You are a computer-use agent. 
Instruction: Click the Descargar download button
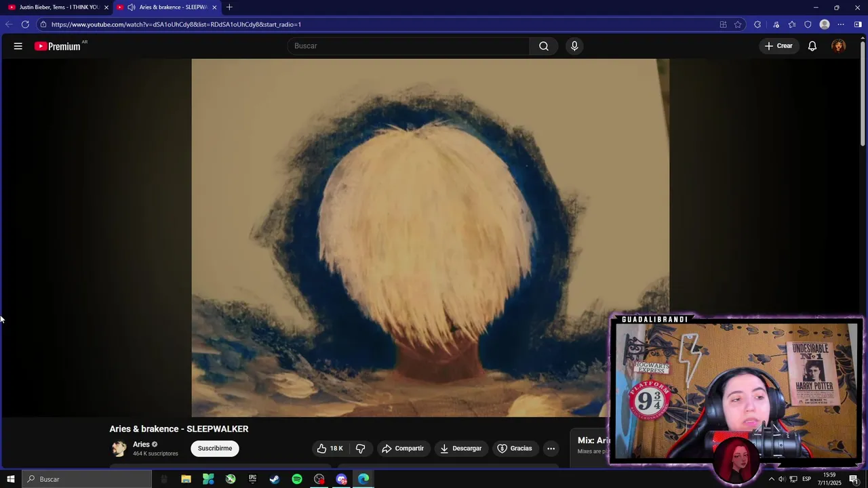coord(460,448)
